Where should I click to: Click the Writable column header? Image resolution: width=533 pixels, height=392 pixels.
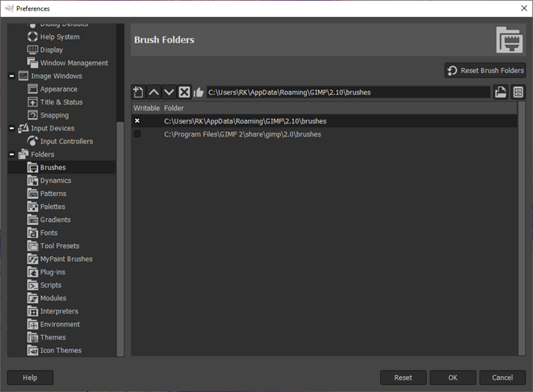147,108
